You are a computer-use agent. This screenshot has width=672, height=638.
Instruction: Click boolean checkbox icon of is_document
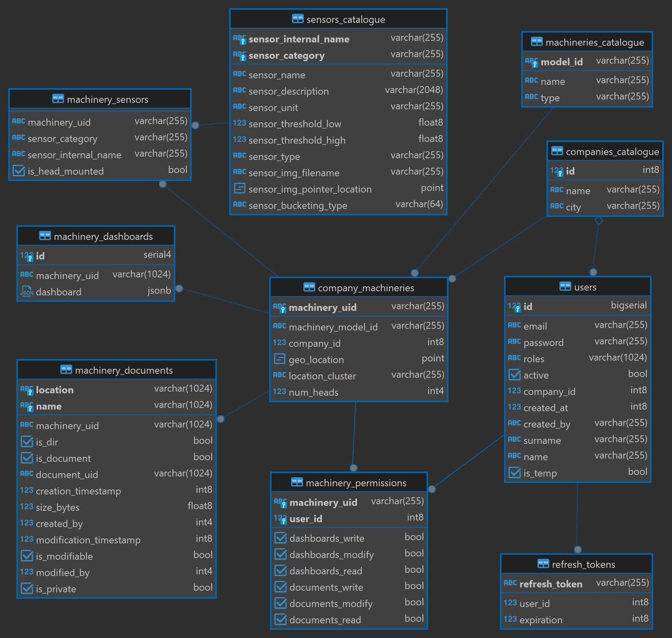click(x=27, y=458)
